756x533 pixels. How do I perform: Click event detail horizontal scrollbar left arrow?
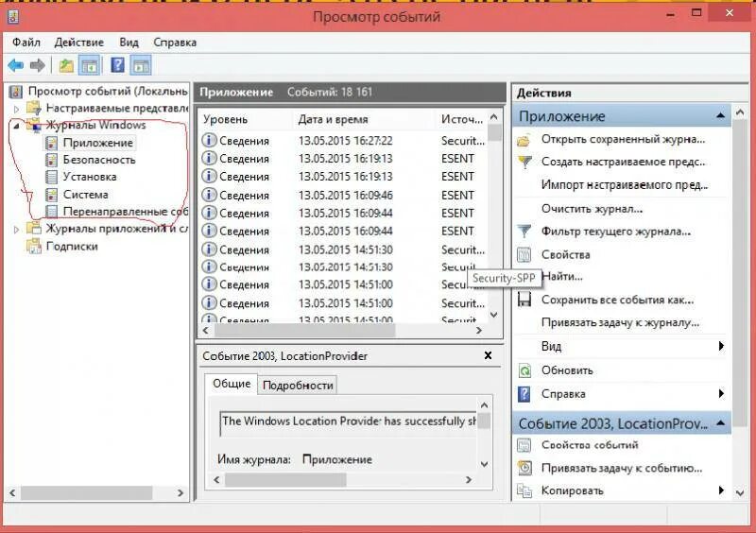[216, 479]
